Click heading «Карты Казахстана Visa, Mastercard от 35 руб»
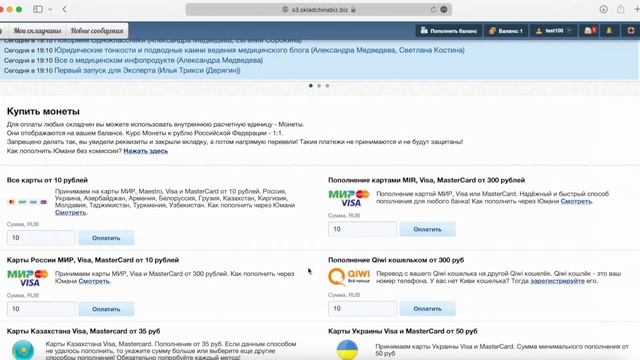The height and width of the screenshot is (360, 640). click(83, 331)
